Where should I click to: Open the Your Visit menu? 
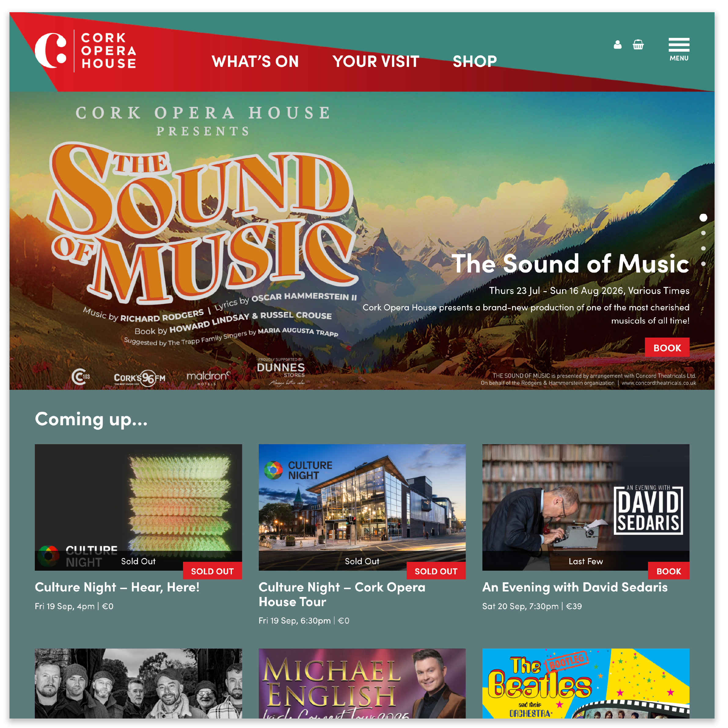(376, 61)
